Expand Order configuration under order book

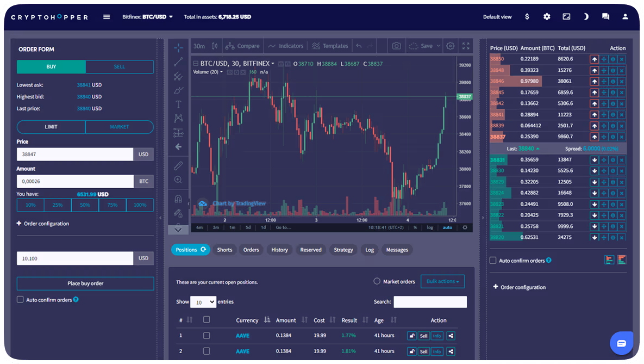click(x=520, y=287)
